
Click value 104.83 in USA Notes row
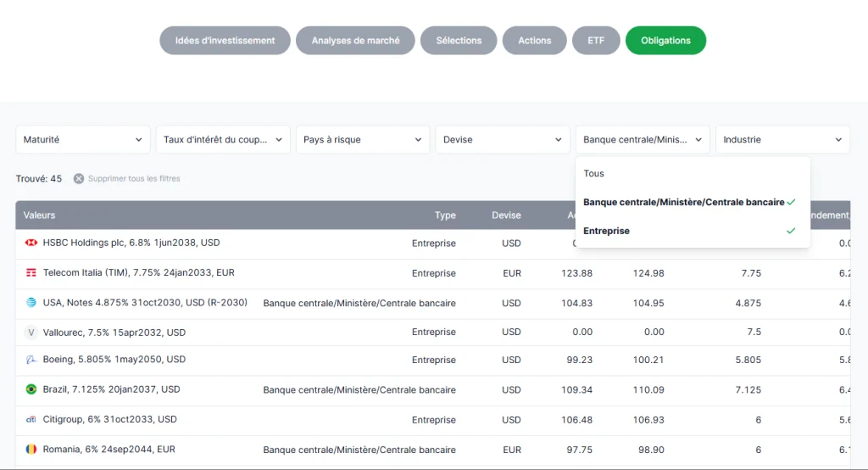(x=576, y=303)
